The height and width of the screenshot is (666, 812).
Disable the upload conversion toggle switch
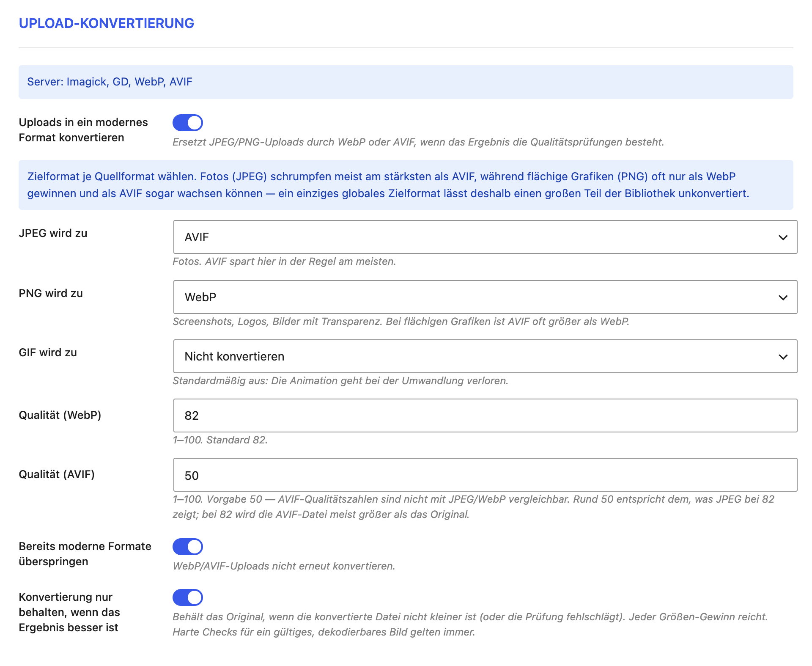[188, 123]
